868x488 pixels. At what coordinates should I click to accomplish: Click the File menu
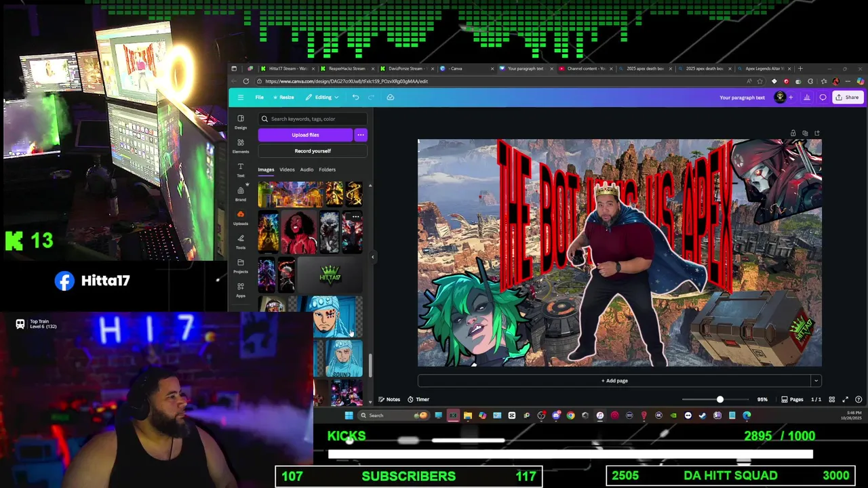coord(259,97)
